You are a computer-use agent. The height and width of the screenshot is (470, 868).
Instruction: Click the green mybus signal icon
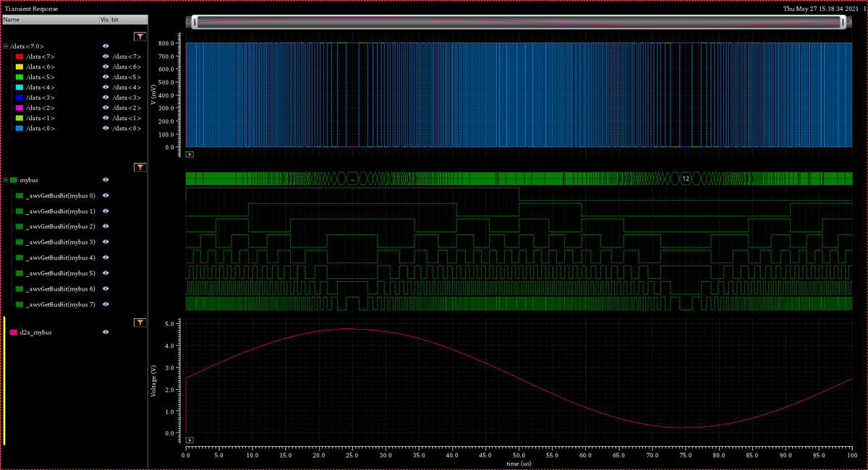pyautogui.click(x=14, y=179)
